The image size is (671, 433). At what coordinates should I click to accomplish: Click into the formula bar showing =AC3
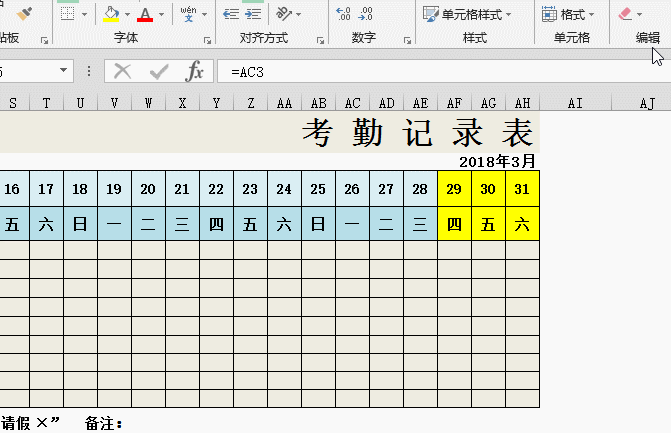[x=444, y=71]
